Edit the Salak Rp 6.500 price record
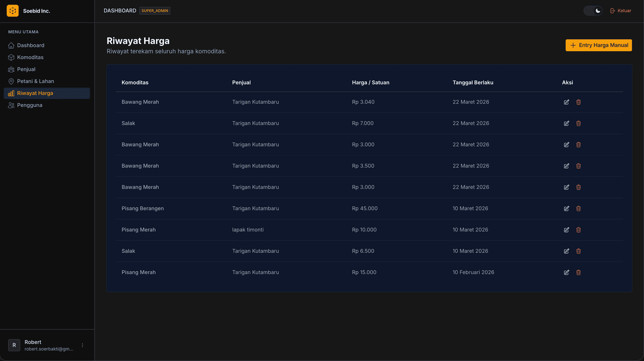 point(566,251)
